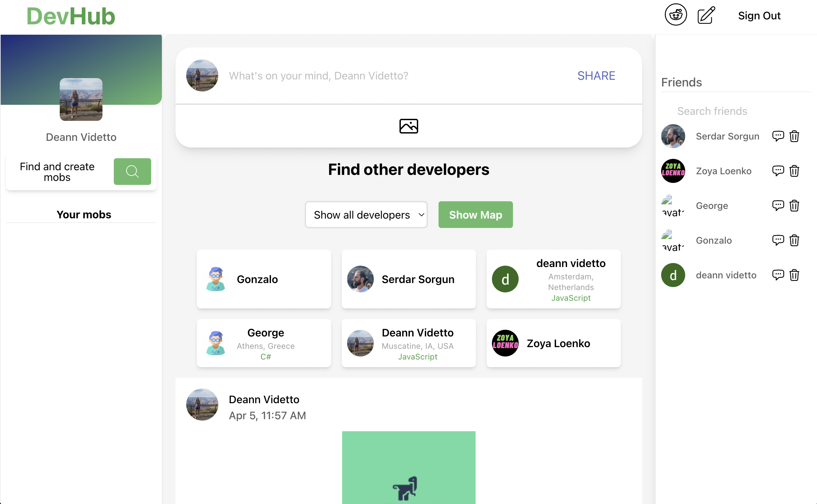817x504 pixels.
Task: Open the Reddit icon in the top bar
Action: 675,15
